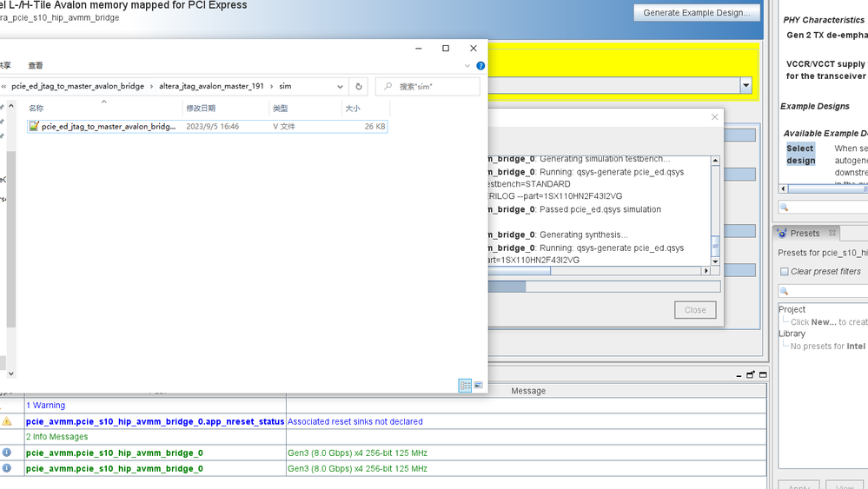Viewport: 868px width, 489px height.
Task: Click Generate Example Design button
Action: tap(696, 13)
